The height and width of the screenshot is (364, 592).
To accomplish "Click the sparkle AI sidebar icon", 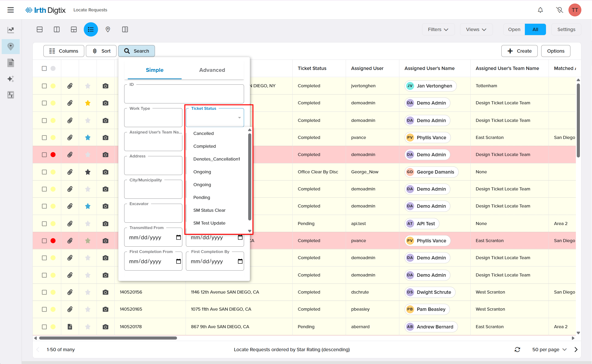I will coord(11,79).
